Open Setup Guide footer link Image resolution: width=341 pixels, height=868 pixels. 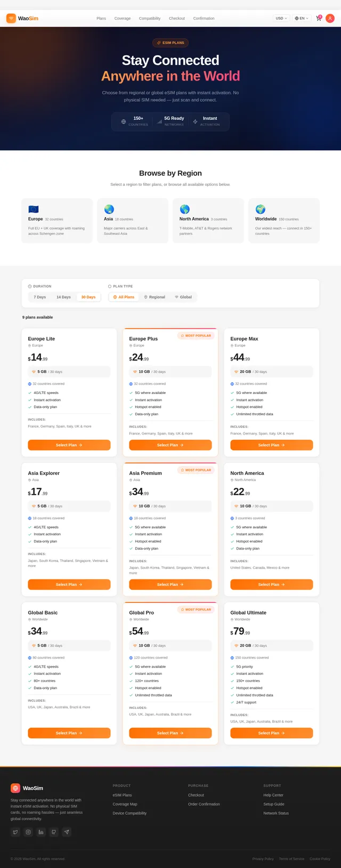pyautogui.click(x=274, y=804)
